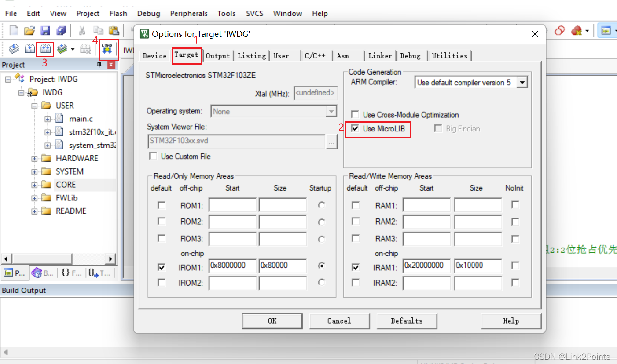
Task: Expand the SYSTEM folder node
Action: pos(34,171)
